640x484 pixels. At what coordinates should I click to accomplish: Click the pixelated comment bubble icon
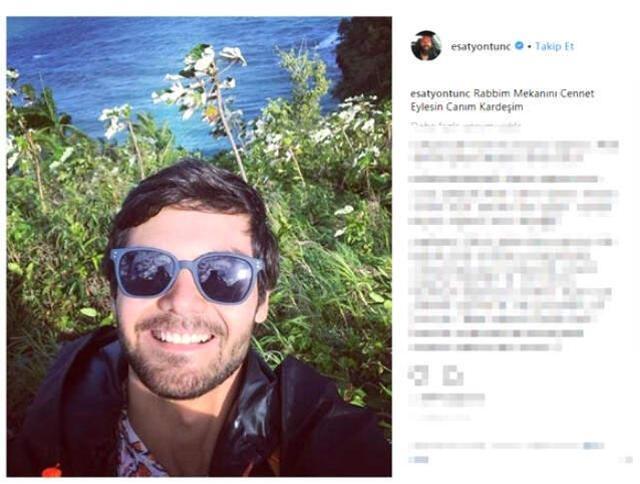[453, 375]
